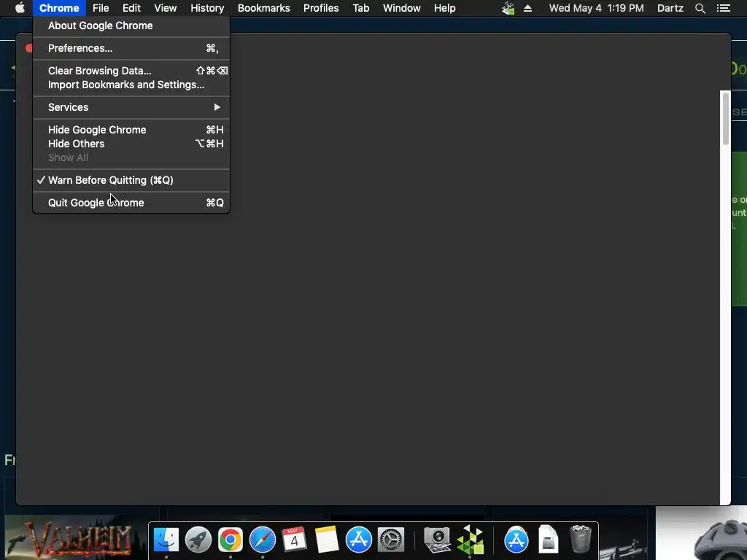Open Notification Center list icon

tap(723, 8)
